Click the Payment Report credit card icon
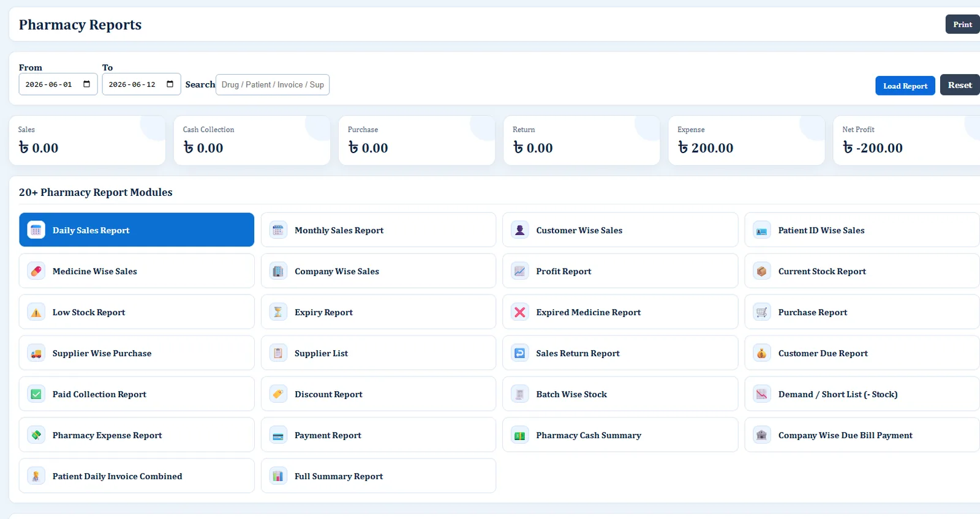 278,435
